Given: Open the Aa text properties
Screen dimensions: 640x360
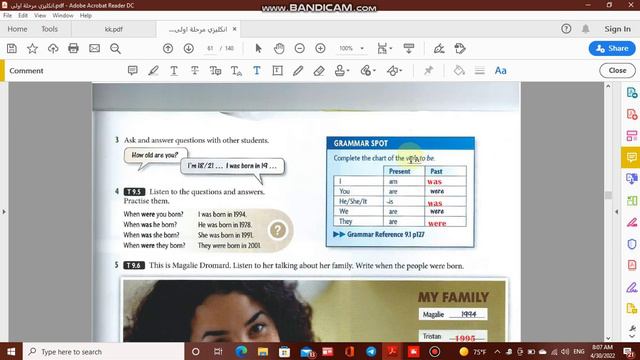Looking at the screenshot, I should pyautogui.click(x=500, y=71).
